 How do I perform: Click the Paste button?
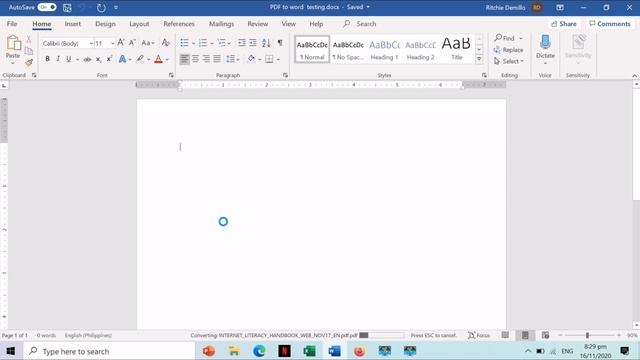click(13, 50)
